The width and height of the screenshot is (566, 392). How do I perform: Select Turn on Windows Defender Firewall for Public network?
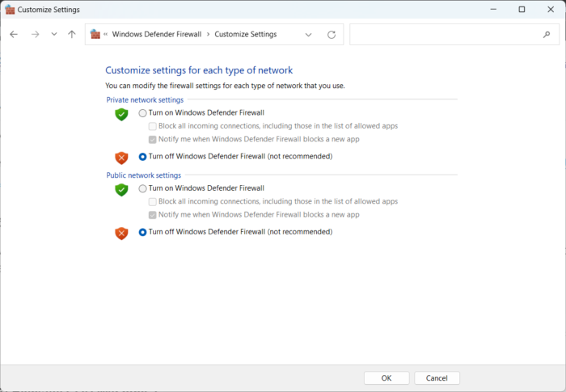143,188
